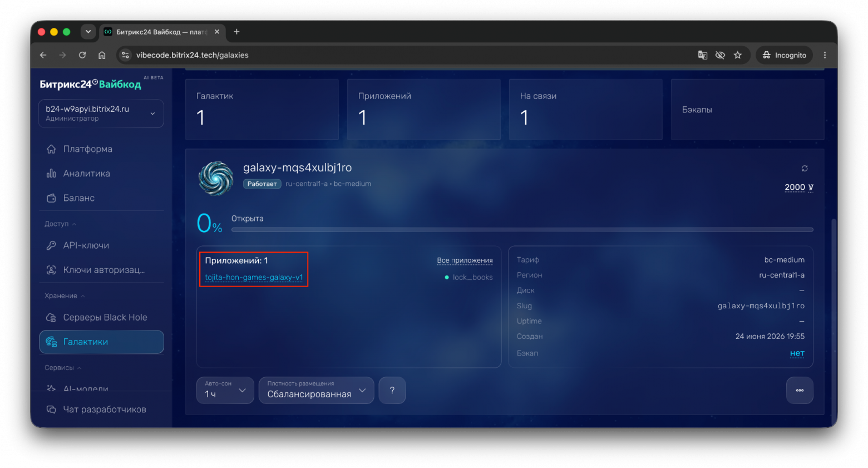The image size is (868, 468).
Task: Expand the b24-w9apyi.bitrix24.ru account selector
Action: click(101, 114)
